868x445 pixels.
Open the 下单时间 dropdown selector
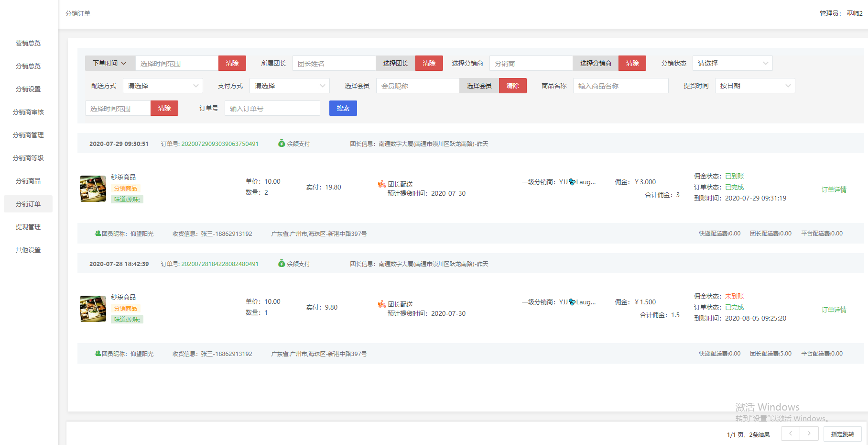tap(110, 63)
